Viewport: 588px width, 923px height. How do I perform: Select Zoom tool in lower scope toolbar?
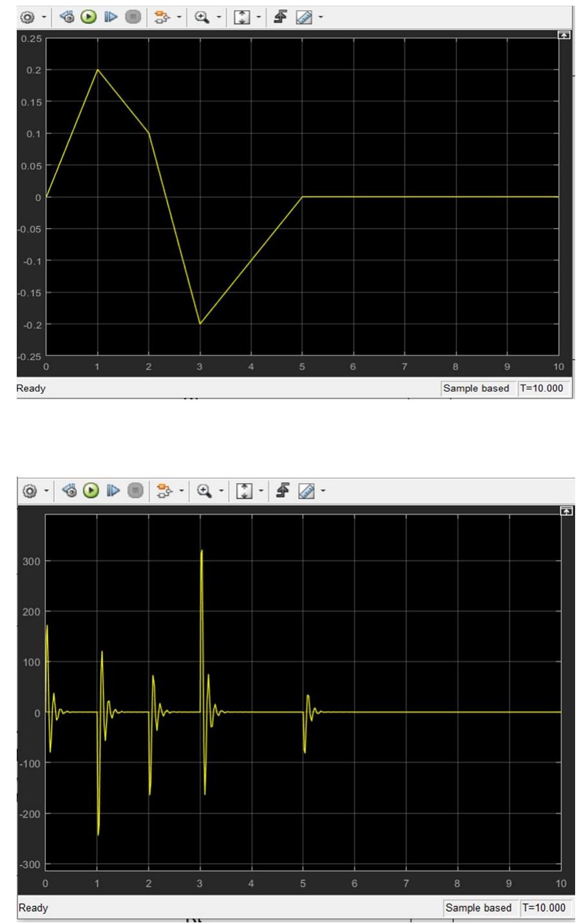[205, 491]
